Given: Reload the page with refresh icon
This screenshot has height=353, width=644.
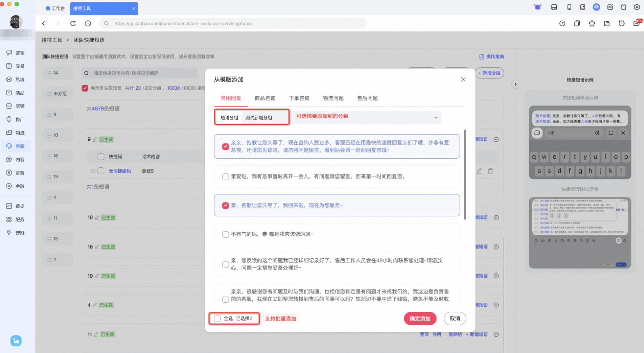Looking at the screenshot, I should 73,23.
